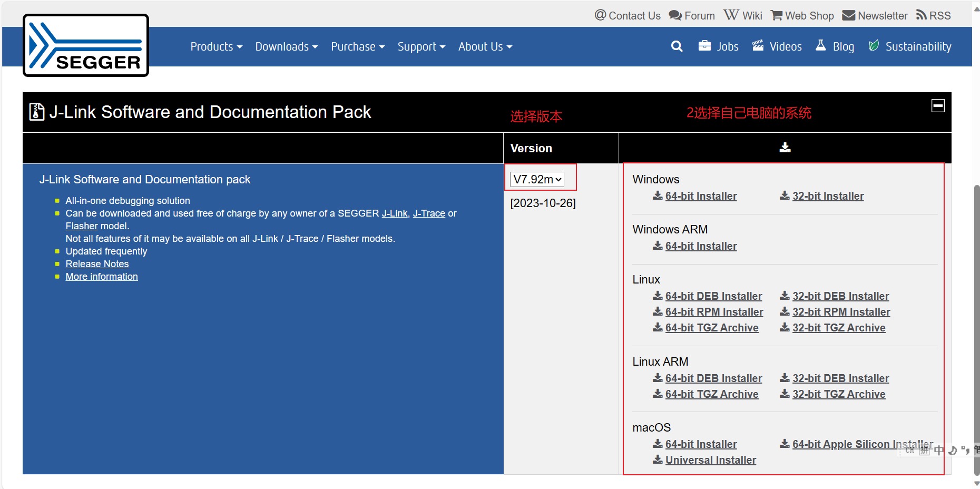Expand the Products menu
The width and height of the screenshot is (980, 489).
pyautogui.click(x=217, y=46)
